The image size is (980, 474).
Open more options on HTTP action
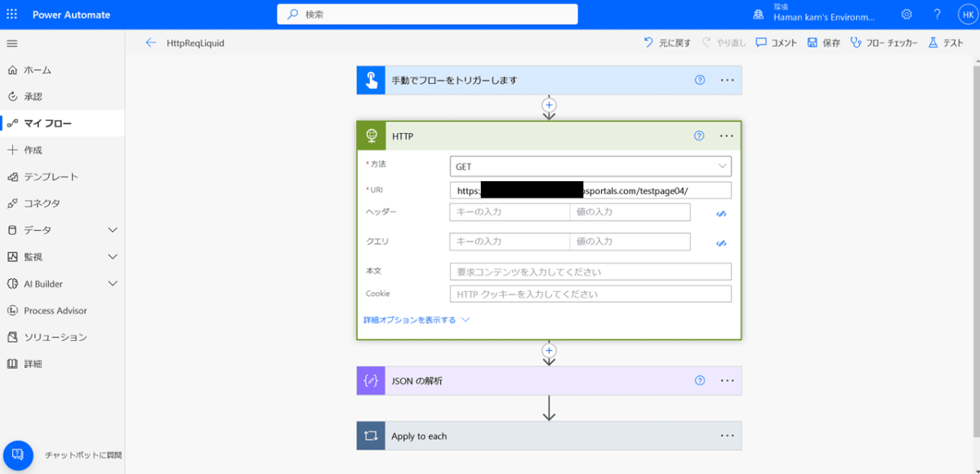click(x=727, y=135)
